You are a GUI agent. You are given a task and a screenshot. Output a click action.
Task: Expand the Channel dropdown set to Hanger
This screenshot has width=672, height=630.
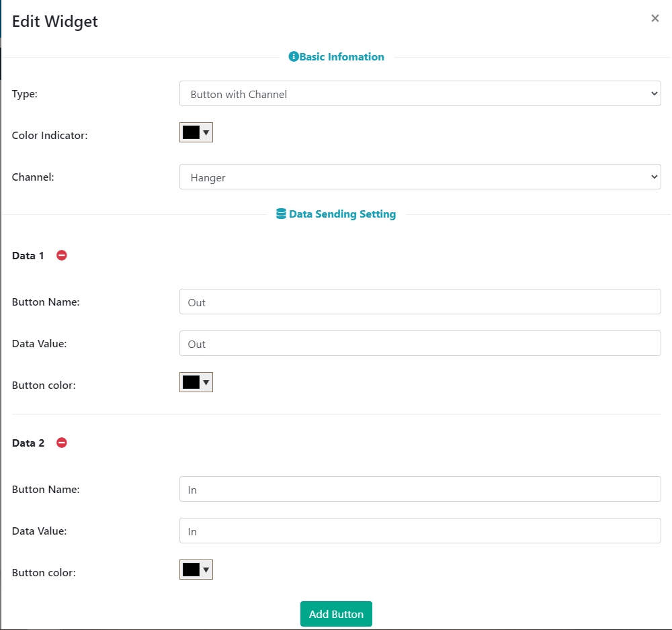tap(420, 177)
